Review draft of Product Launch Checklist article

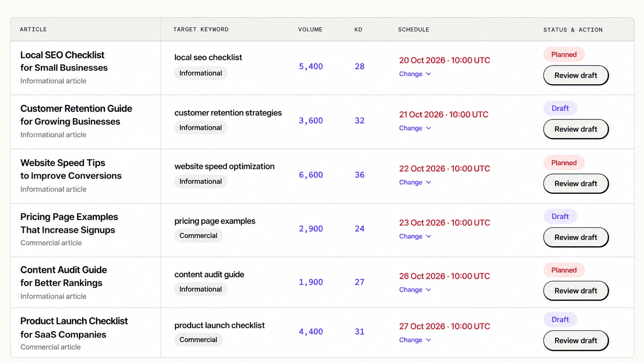coord(576,340)
